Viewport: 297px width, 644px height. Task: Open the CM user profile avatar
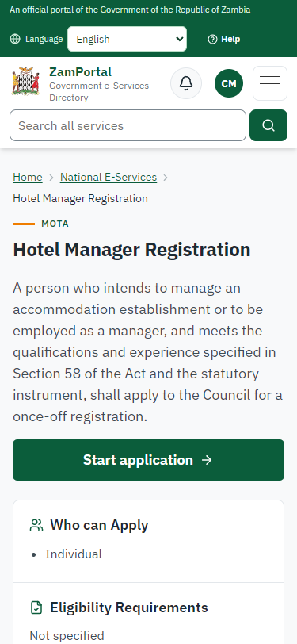click(229, 83)
